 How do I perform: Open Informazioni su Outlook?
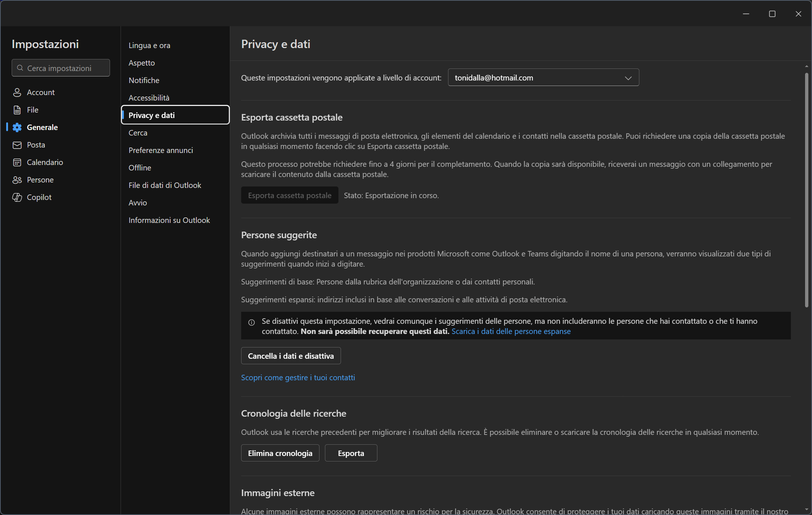click(x=175, y=220)
